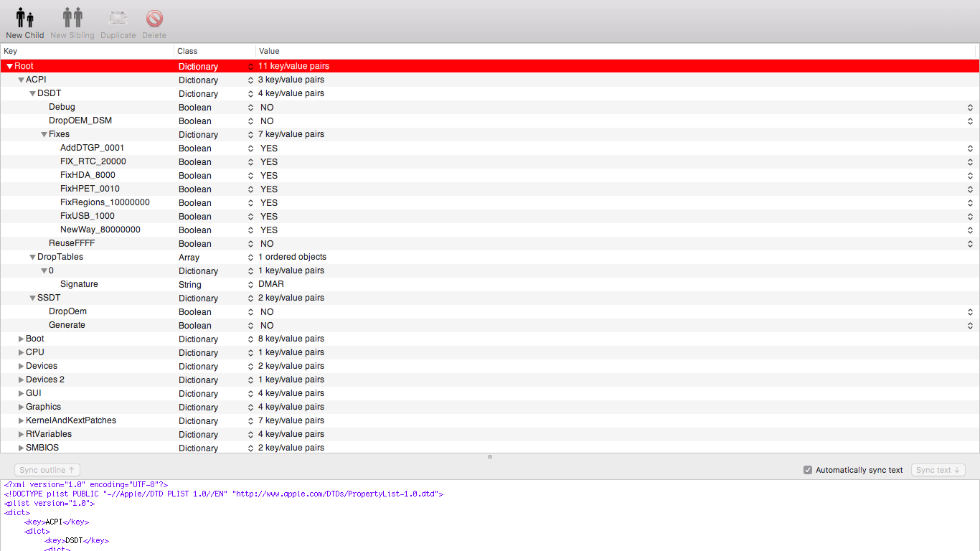Open the Class type popup for NewWay_80000000

click(250, 230)
